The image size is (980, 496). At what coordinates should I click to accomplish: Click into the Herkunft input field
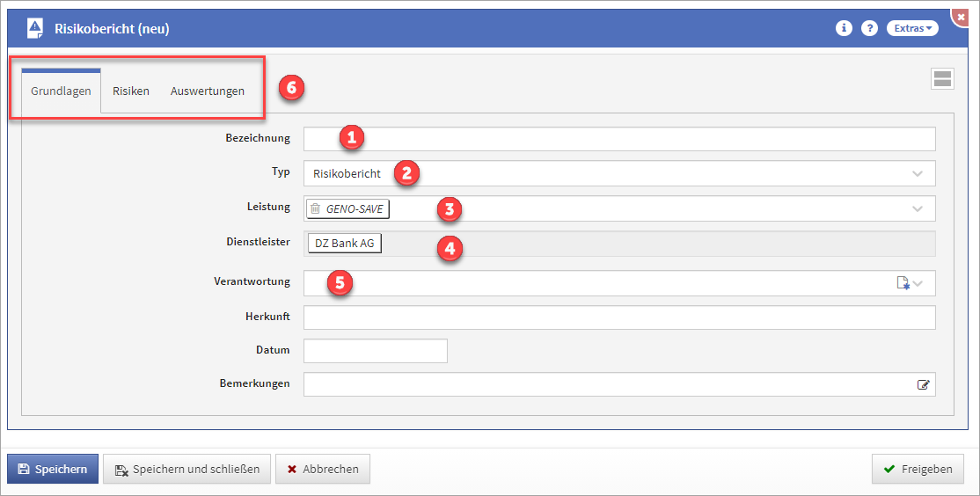point(619,317)
